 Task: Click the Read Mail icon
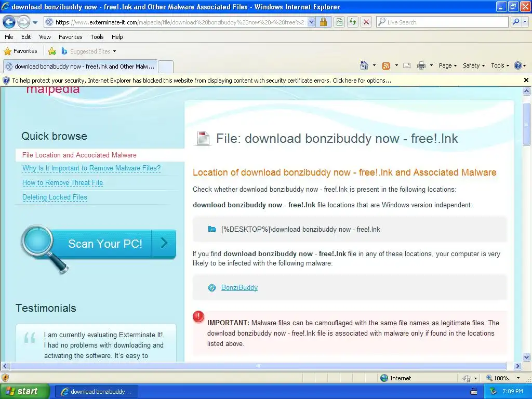coord(407,65)
